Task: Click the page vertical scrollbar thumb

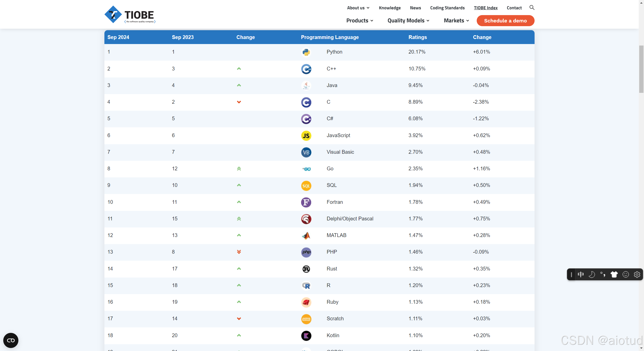Action: click(x=641, y=69)
